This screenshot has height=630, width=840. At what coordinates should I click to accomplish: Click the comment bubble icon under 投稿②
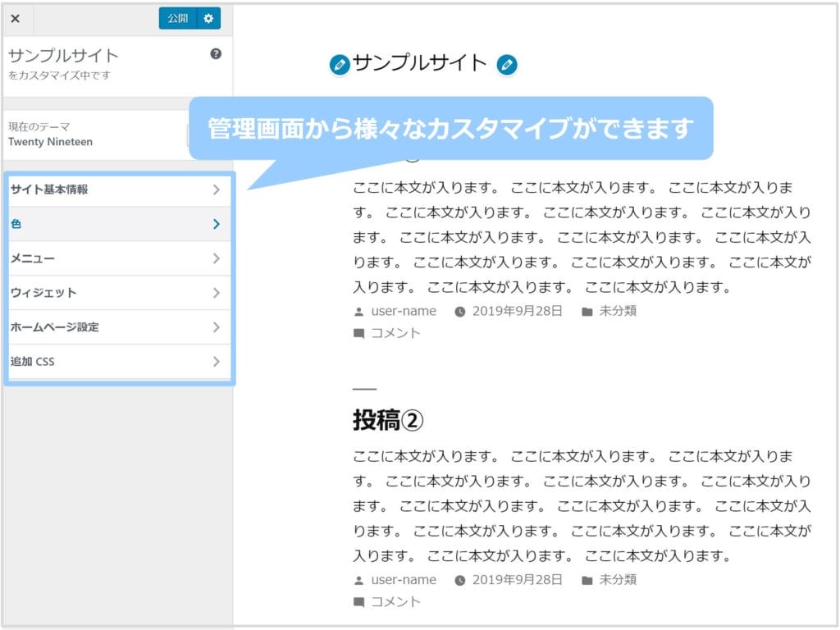point(359,602)
